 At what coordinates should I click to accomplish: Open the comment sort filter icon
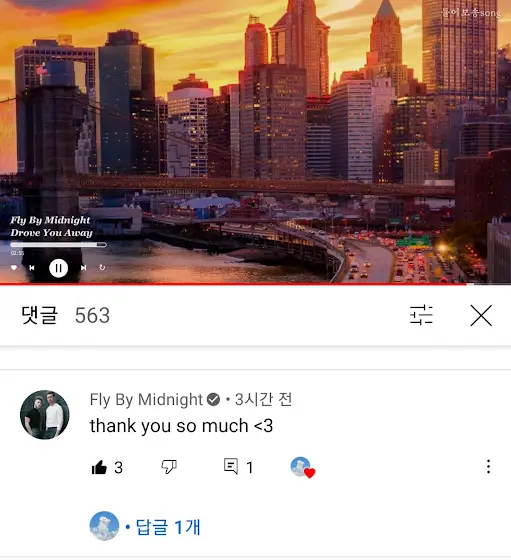point(421,315)
